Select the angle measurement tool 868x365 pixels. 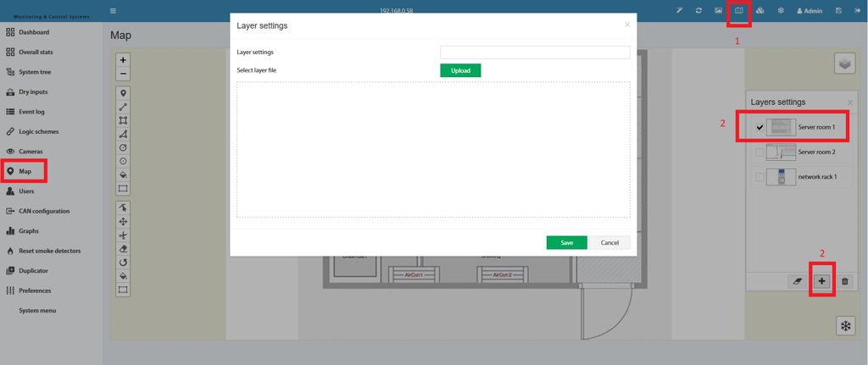point(123,134)
